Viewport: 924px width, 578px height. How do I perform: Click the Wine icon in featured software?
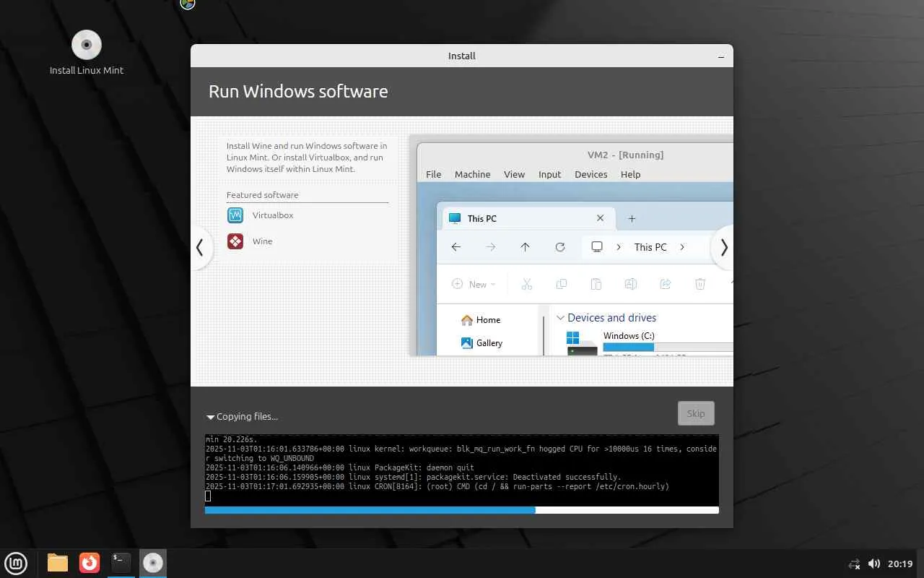235,241
